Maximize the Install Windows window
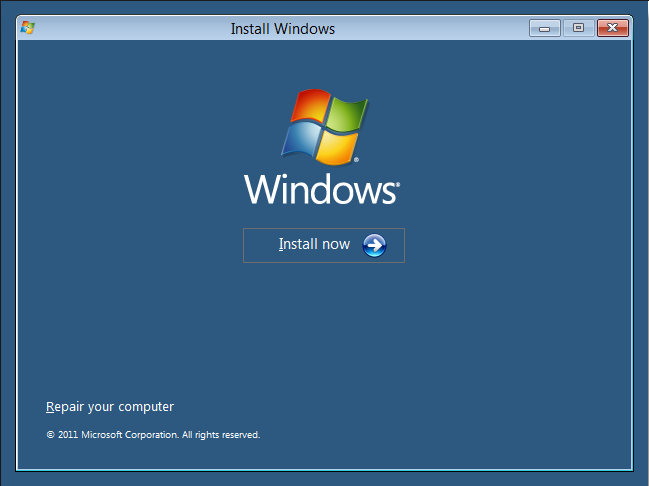649x486 pixels. tap(578, 28)
